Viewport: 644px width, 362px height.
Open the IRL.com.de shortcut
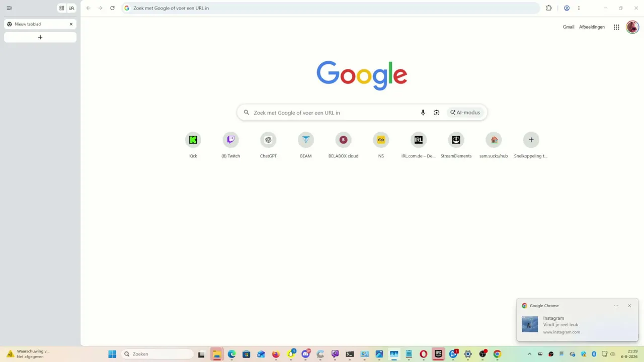(x=419, y=145)
